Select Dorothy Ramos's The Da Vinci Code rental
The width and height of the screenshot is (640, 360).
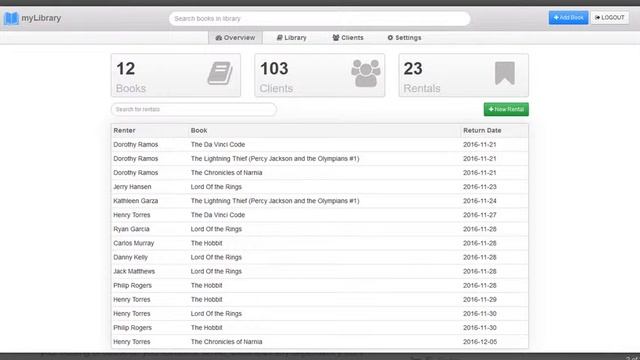[320, 144]
